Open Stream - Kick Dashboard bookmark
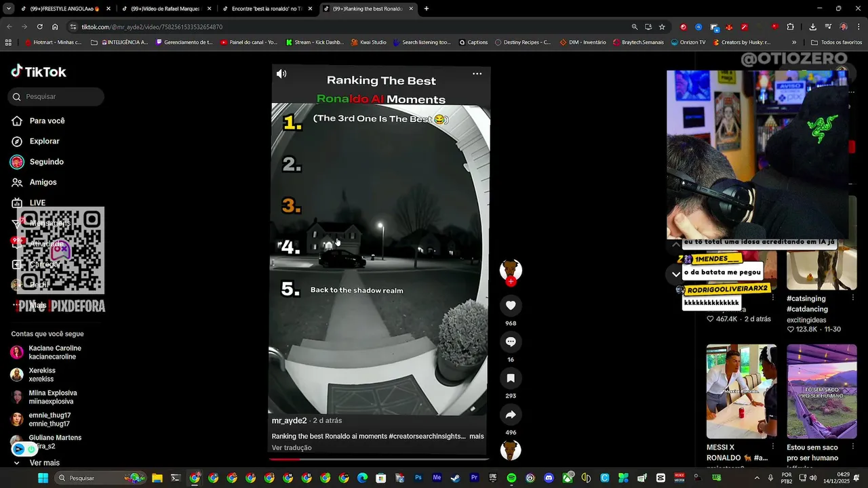868x488 pixels. pos(314,42)
